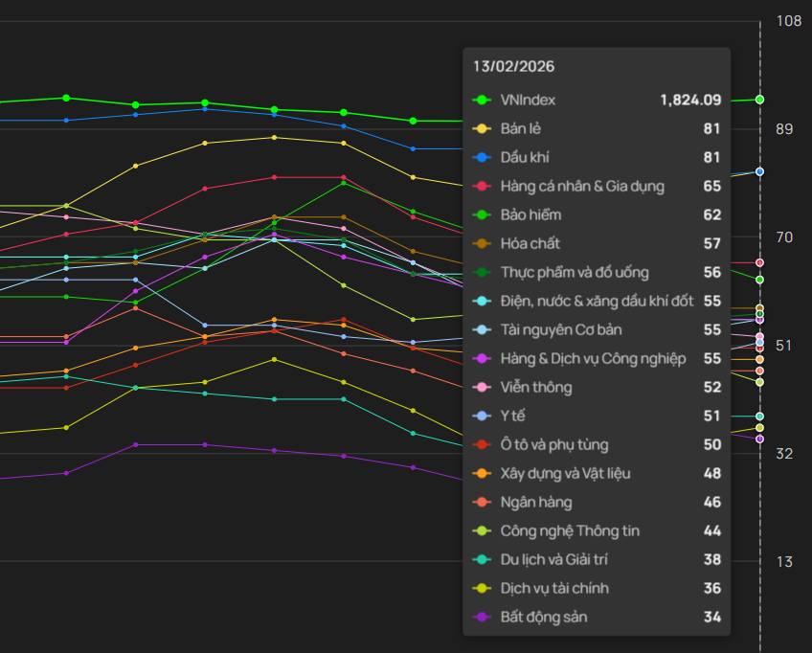The image size is (812, 653).
Task: Click the Y tế legend marker icon
Action: coord(483,417)
